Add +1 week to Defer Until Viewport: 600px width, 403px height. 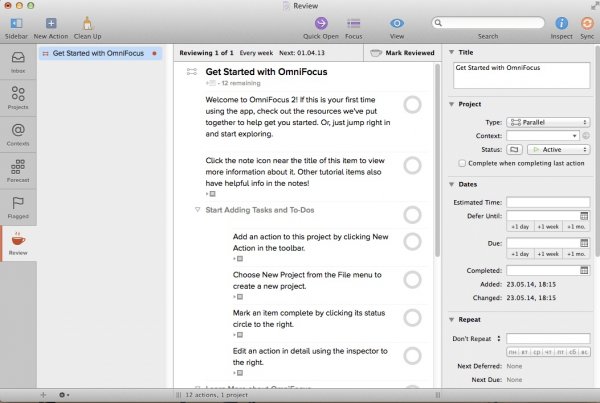pos(548,227)
